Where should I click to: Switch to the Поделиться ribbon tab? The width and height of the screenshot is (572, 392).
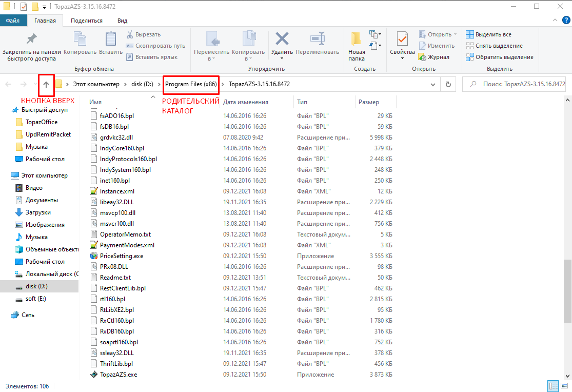[x=87, y=21]
